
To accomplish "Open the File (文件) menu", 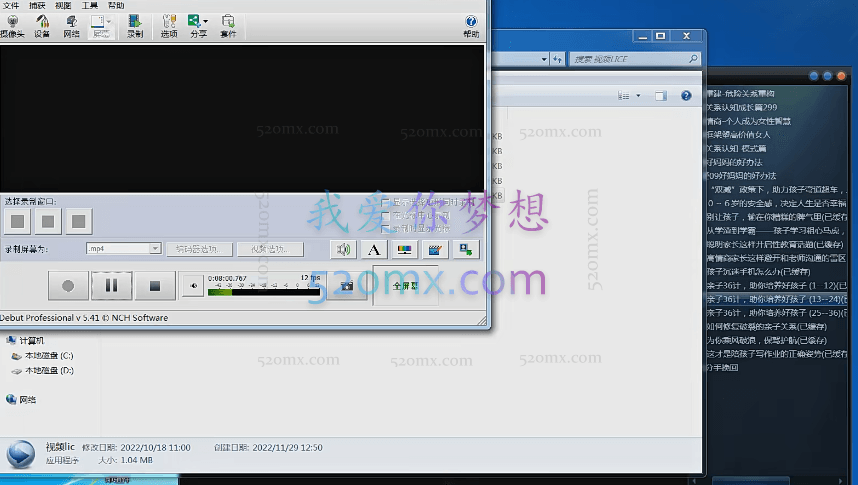I will pyautogui.click(x=11, y=5).
